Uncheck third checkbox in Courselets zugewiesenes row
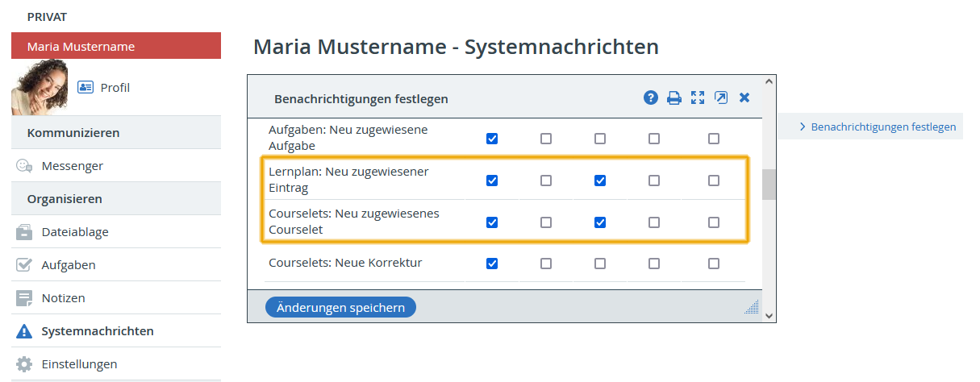This screenshot has width=980, height=382. pos(600,222)
